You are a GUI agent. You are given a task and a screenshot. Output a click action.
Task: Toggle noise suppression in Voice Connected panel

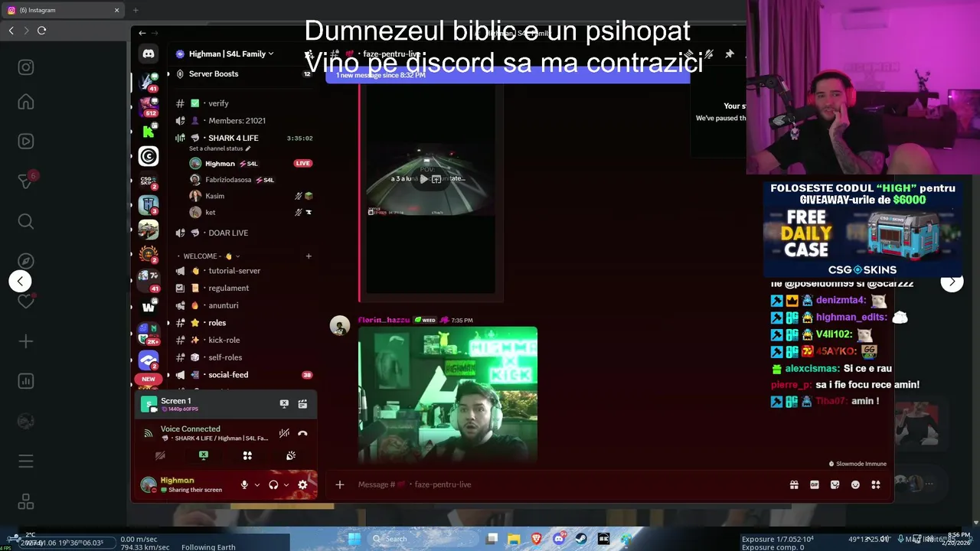tap(284, 433)
